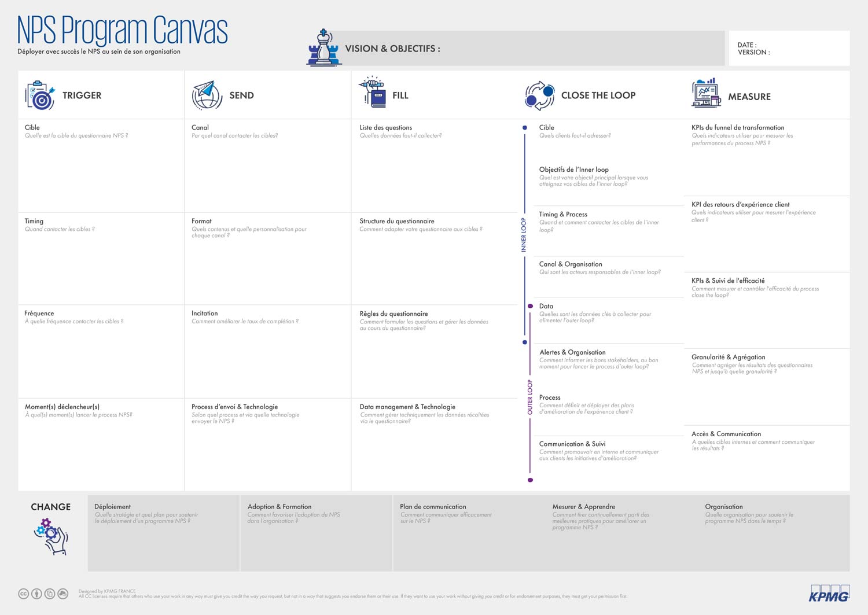Click the CHANGE gears and hand icon

52,536
